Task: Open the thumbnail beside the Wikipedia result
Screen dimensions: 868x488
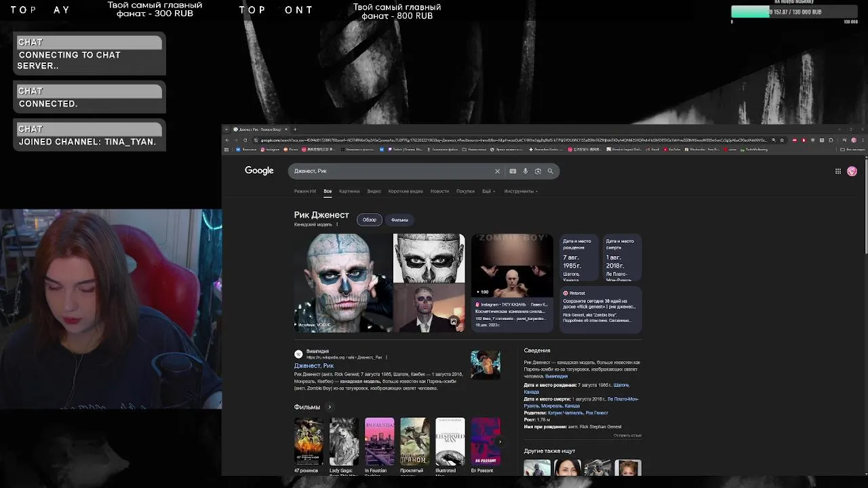Action: [486, 365]
